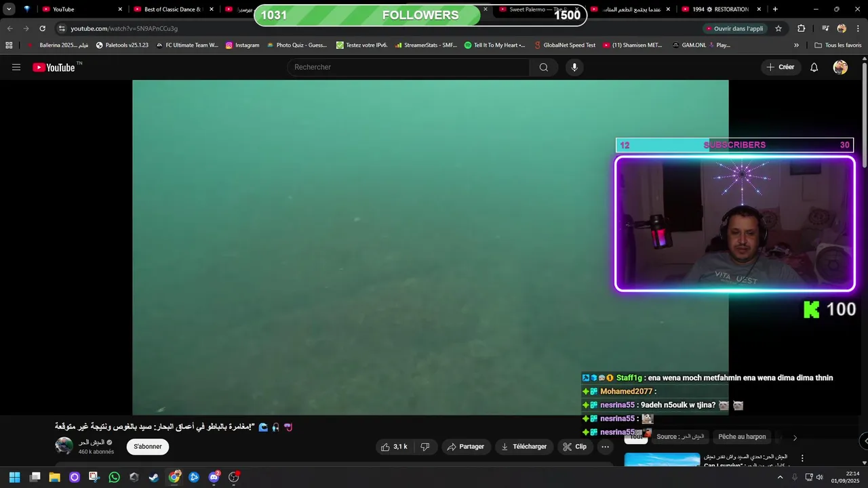Start voice search with the microphone

click(574, 67)
